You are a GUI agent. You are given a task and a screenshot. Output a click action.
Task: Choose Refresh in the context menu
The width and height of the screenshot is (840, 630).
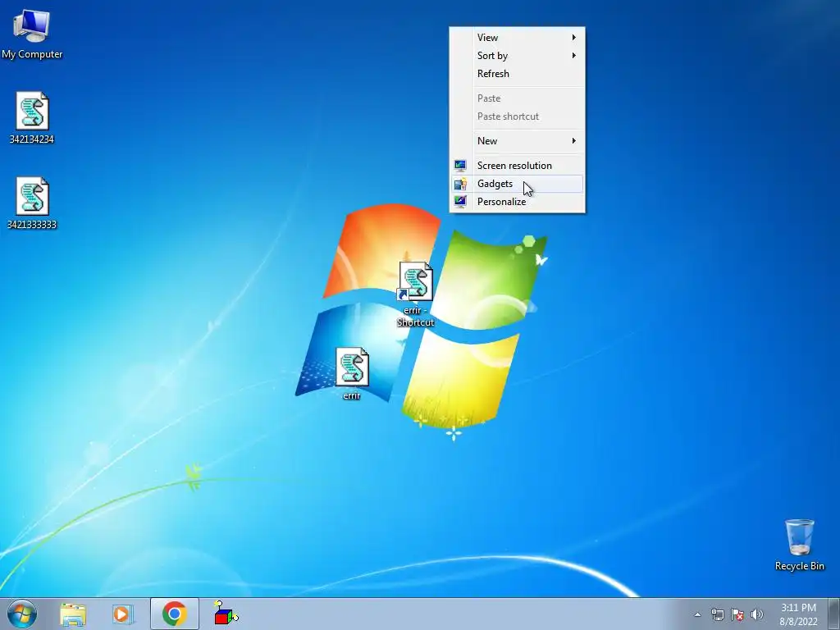click(517, 74)
